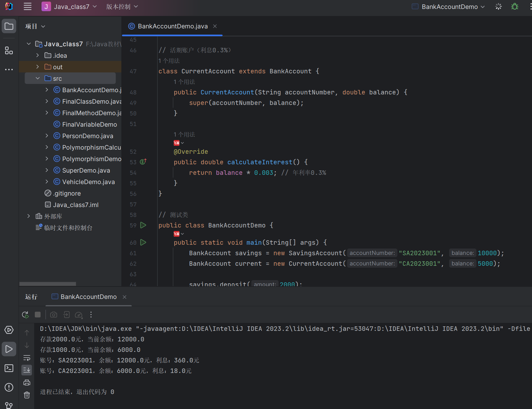Viewport: 532px width, 409px height.
Task: Toggle Scroll to End in console
Action: point(27,370)
